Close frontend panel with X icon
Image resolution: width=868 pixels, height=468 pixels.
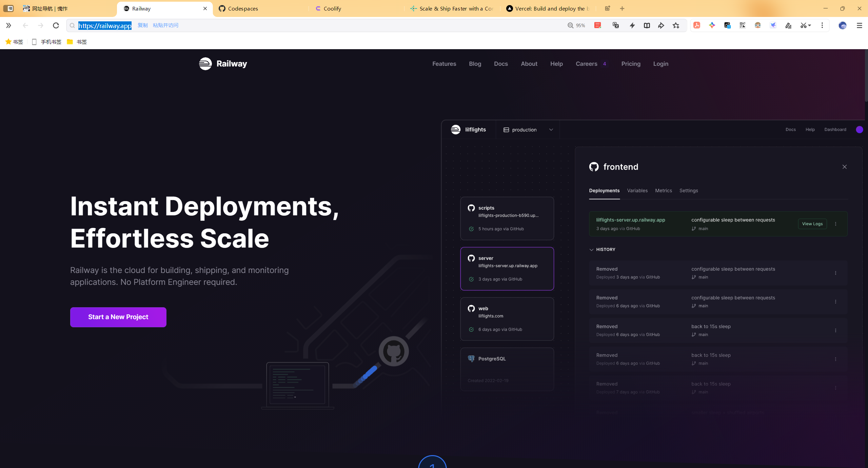click(x=845, y=167)
